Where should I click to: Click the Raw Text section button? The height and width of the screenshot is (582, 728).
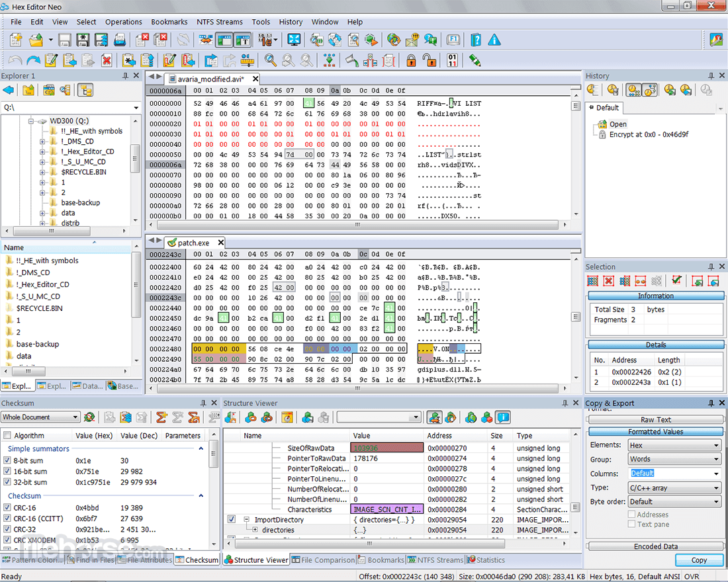tap(656, 419)
